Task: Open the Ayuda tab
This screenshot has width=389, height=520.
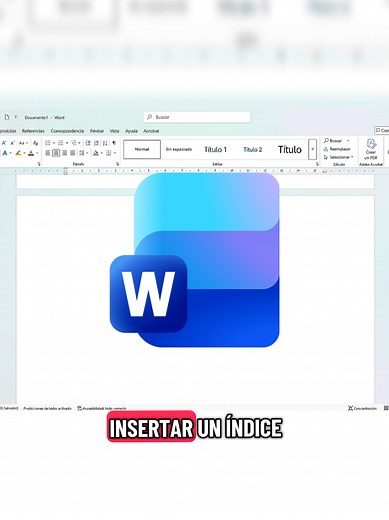Action: (131, 131)
